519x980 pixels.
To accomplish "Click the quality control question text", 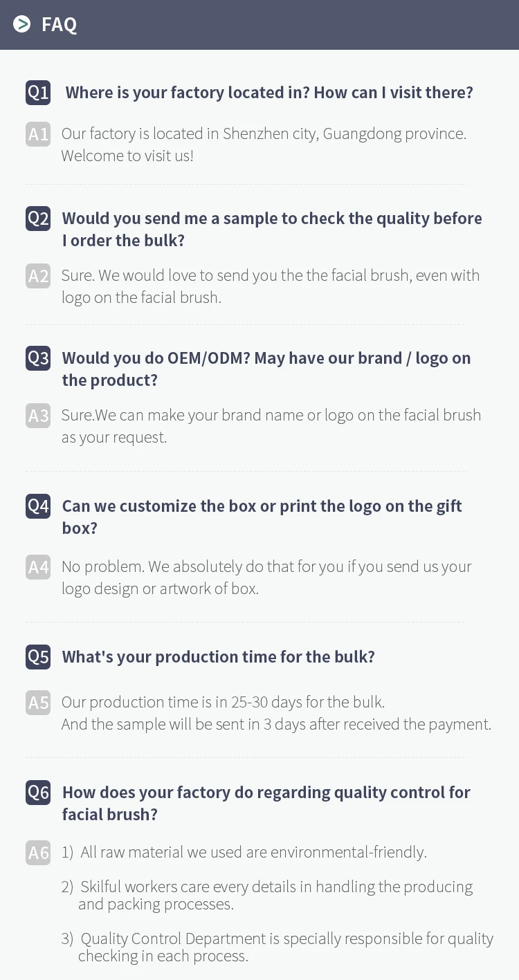I will tap(266, 803).
